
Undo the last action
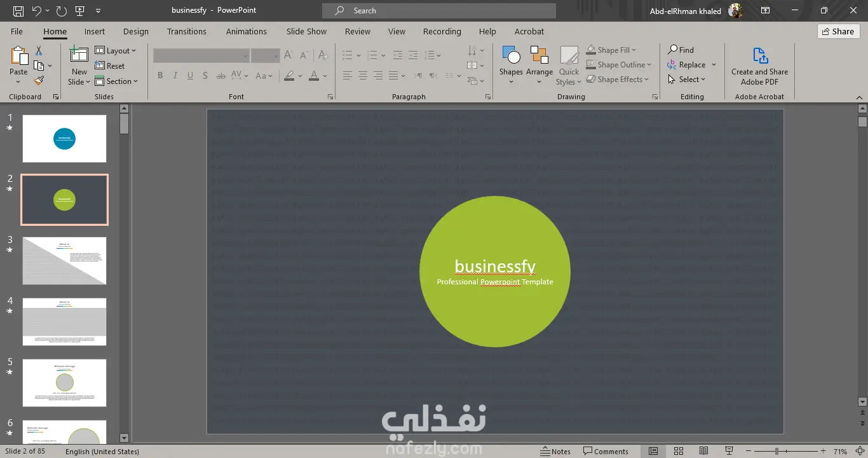tap(36, 11)
